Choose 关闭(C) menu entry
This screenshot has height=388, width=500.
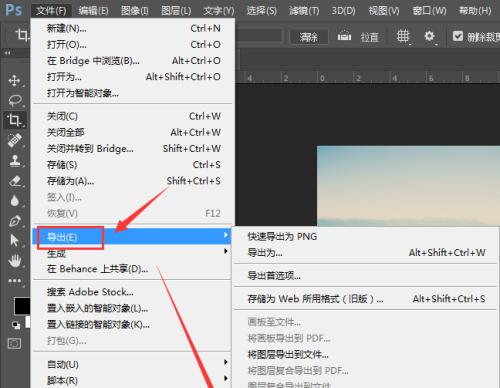click(133, 116)
